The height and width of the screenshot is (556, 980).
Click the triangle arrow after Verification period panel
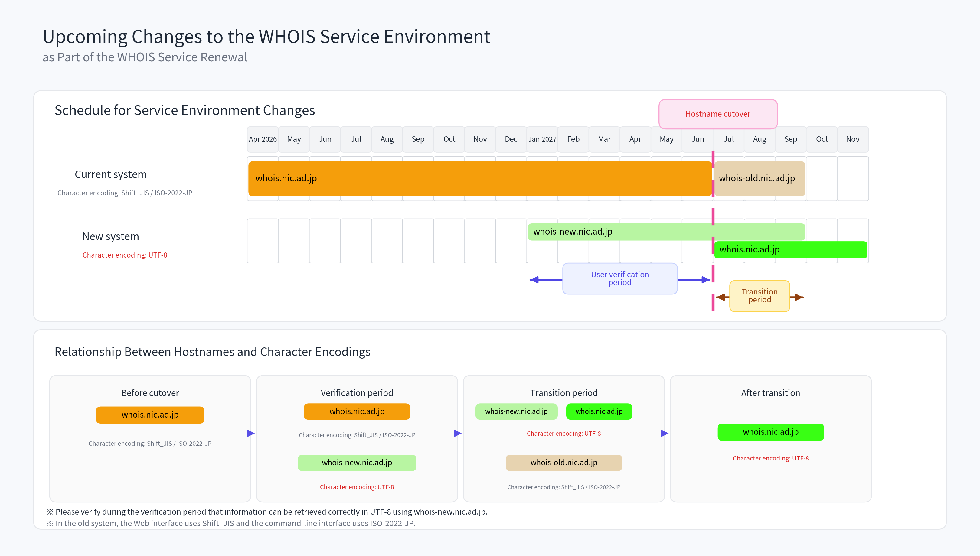[x=458, y=433]
